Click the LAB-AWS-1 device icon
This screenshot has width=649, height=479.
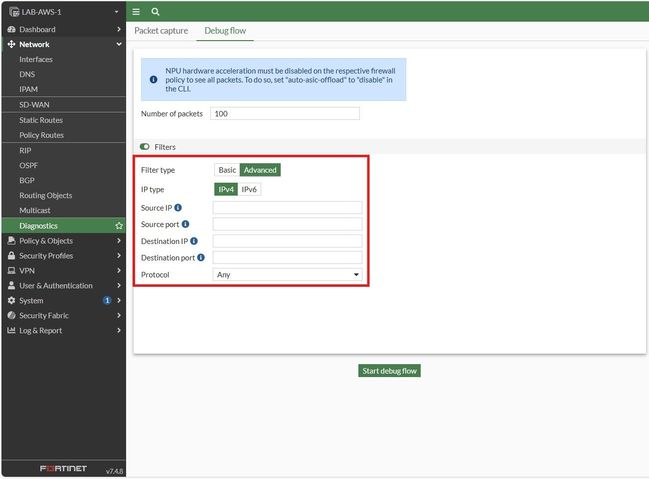(x=14, y=12)
